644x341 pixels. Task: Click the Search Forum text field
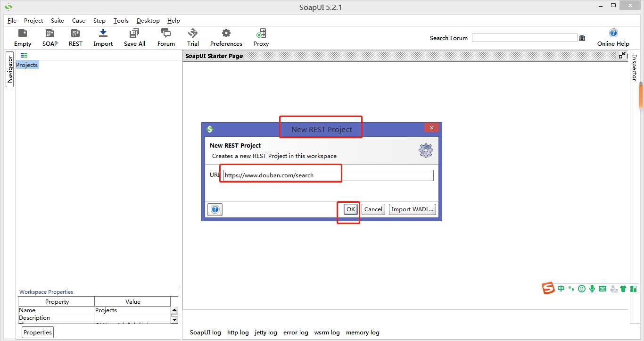click(525, 38)
